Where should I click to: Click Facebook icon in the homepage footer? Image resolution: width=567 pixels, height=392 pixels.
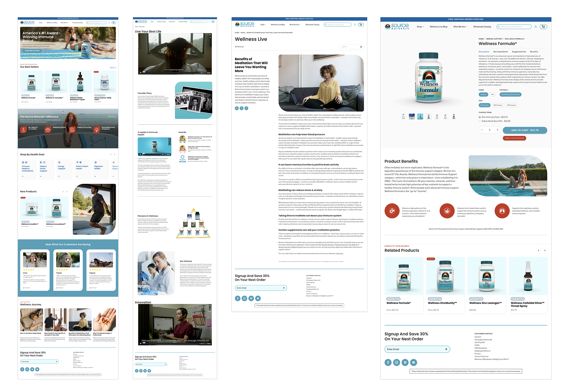22,369
